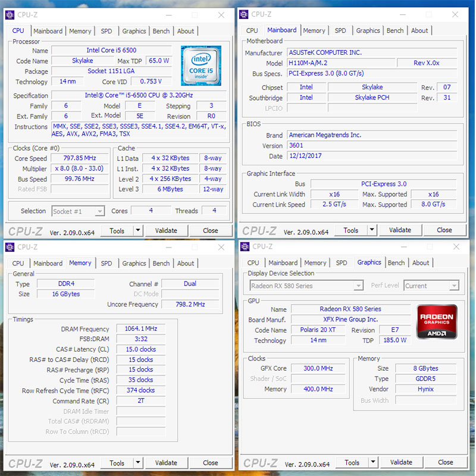The image size is (476, 476).
Task: Select SPD tab in Mainboard window
Action: [x=340, y=30]
